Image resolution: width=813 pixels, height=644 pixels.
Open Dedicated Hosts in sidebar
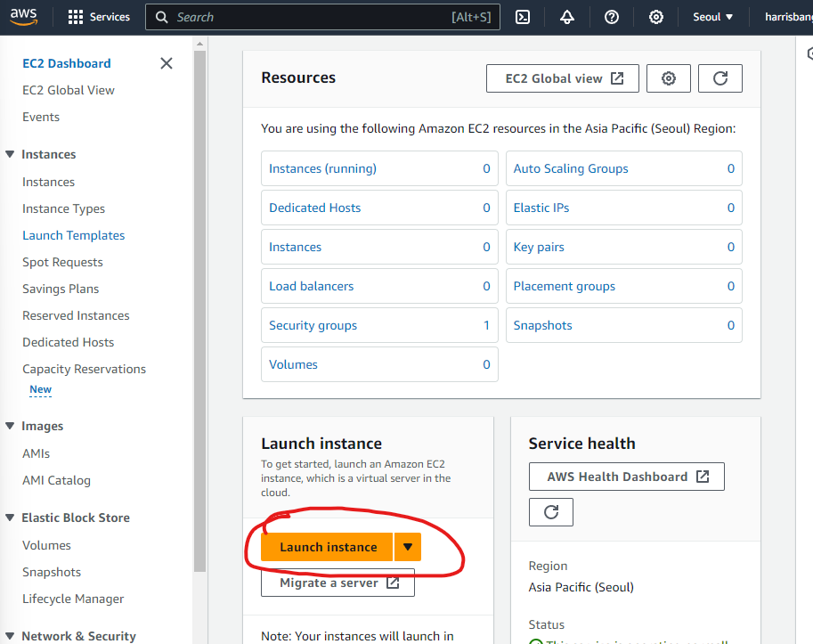(68, 342)
